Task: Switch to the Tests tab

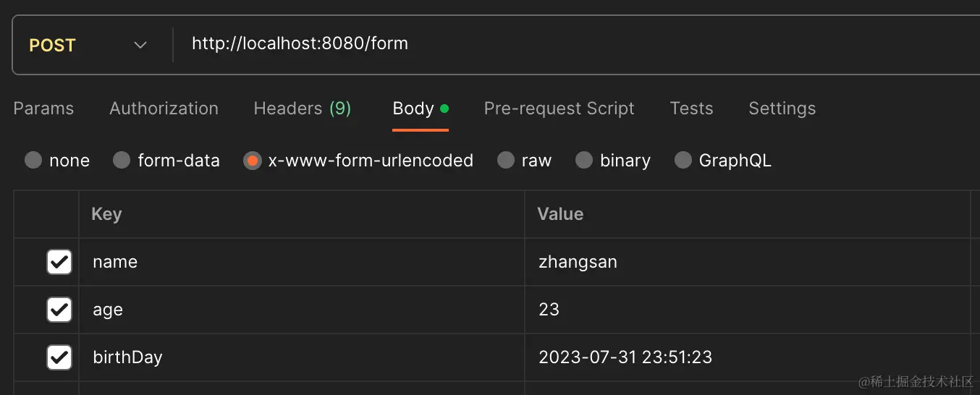Action: 691,109
